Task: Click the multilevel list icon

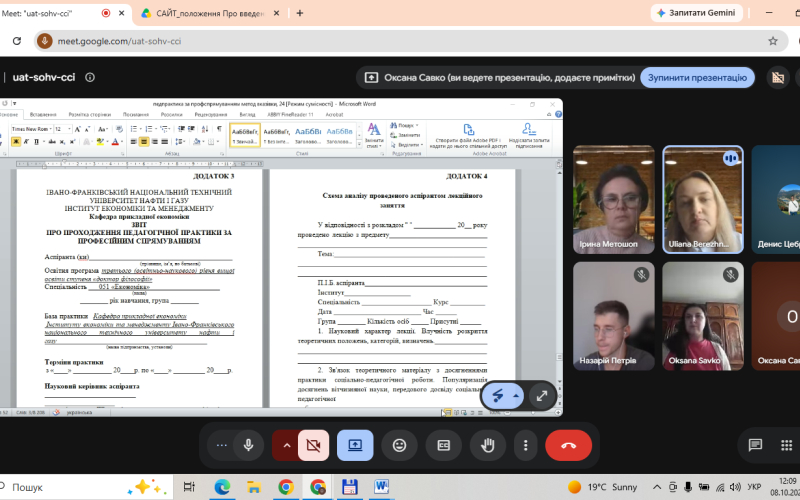Action: point(164,129)
